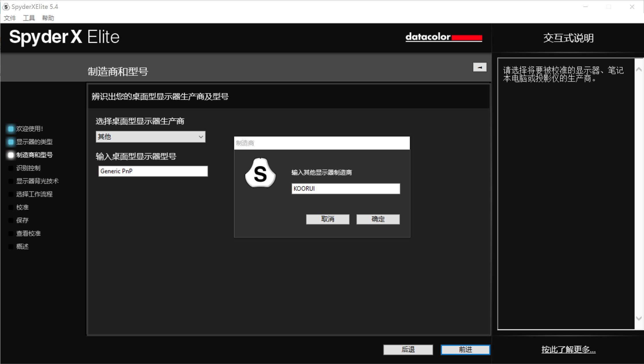The height and width of the screenshot is (364, 644).
Task: Close the SpyderXElite window
Action: tap(632, 7)
